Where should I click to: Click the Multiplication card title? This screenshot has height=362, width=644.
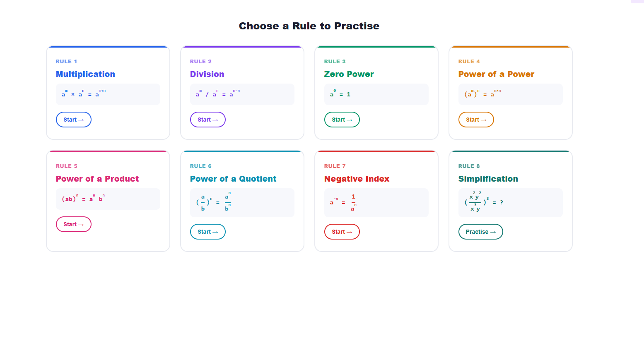coord(85,74)
